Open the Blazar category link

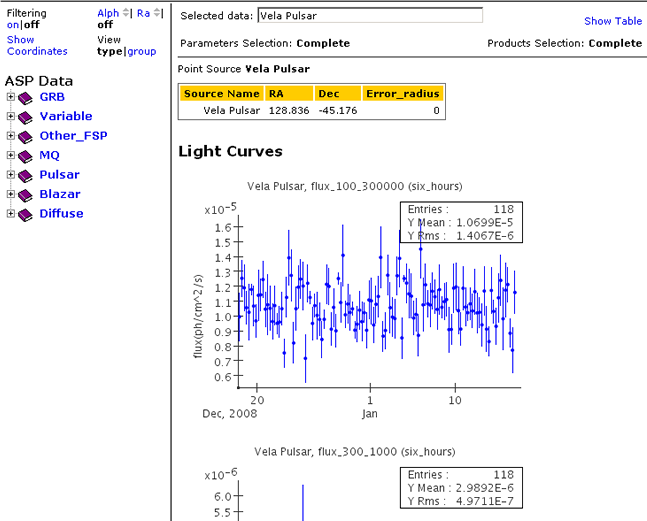click(x=60, y=194)
